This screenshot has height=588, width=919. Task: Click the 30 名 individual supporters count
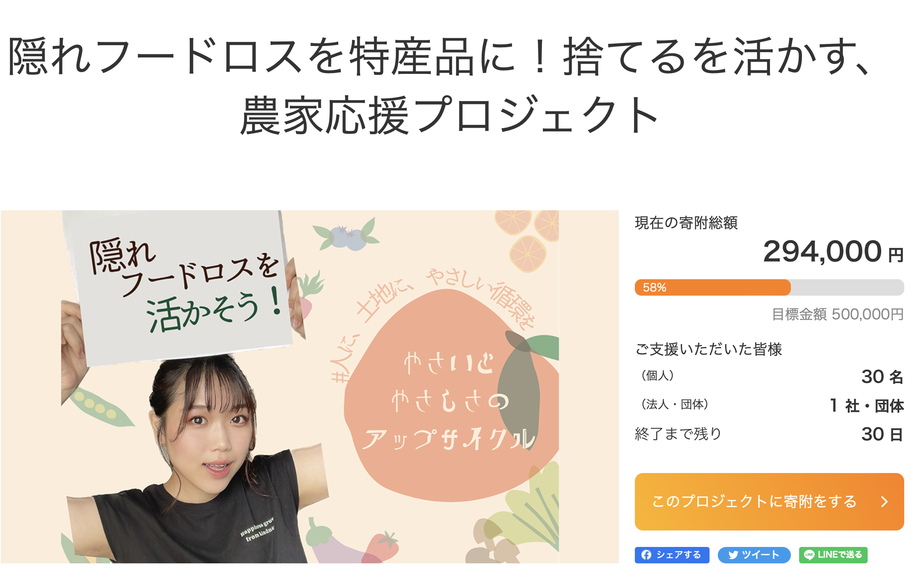(882, 377)
